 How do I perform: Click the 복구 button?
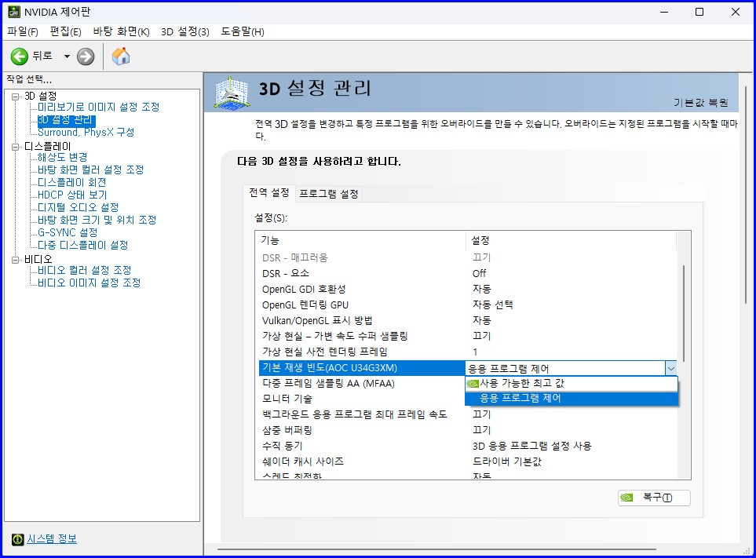click(x=654, y=498)
